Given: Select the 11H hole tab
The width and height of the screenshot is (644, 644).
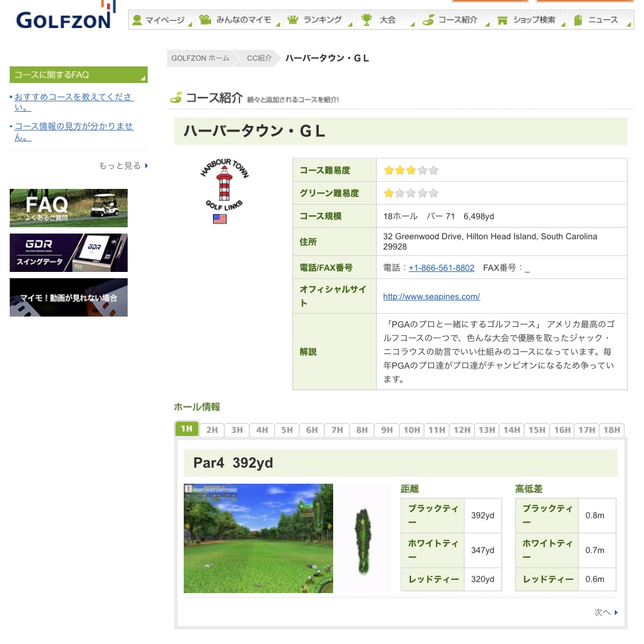Looking at the screenshot, I should click(437, 429).
